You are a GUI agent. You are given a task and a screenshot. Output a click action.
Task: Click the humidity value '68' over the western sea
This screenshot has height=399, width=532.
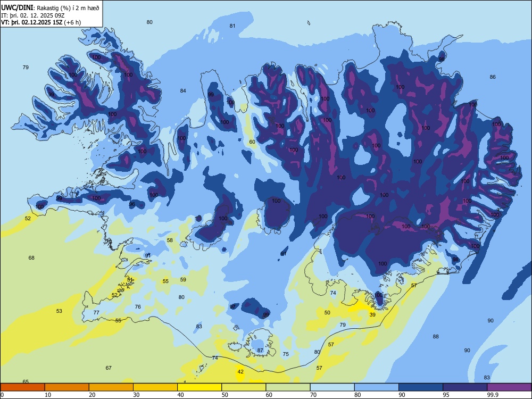[x=31, y=258]
